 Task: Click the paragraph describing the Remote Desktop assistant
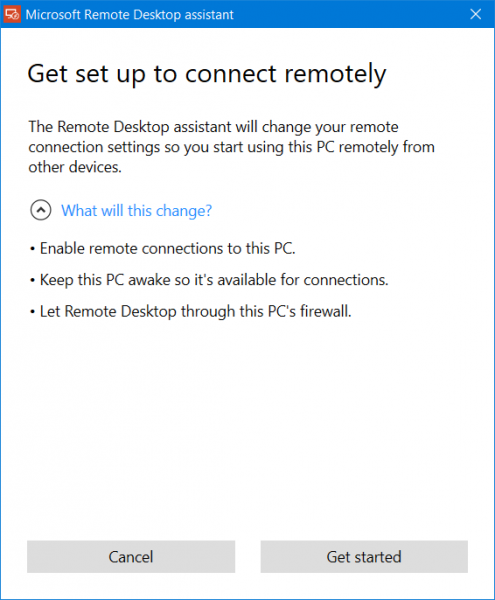231,147
